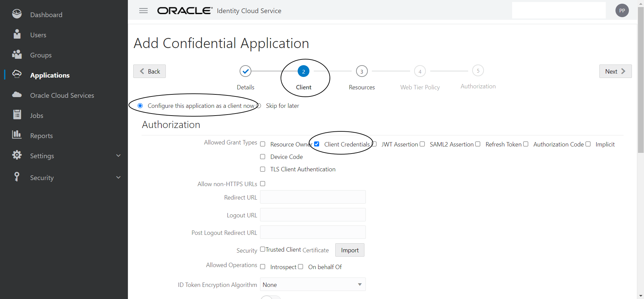The width and height of the screenshot is (644, 299).
Task: Select the Skip for later radio option
Action: click(x=259, y=106)
